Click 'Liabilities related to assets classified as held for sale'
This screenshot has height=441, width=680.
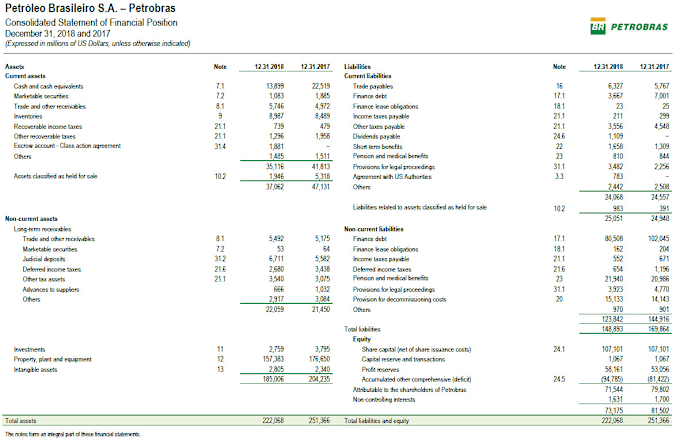tap(420, 207)
